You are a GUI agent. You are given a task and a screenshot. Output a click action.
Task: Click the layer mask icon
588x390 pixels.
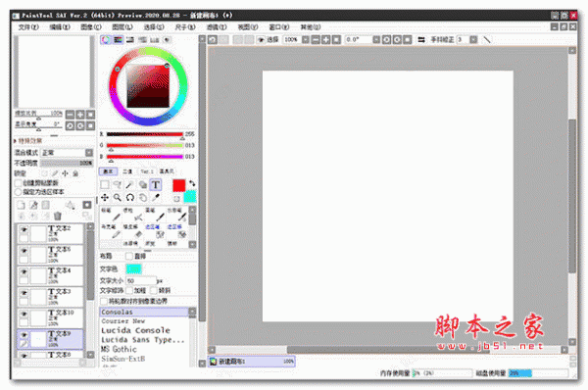pos(87,205)
